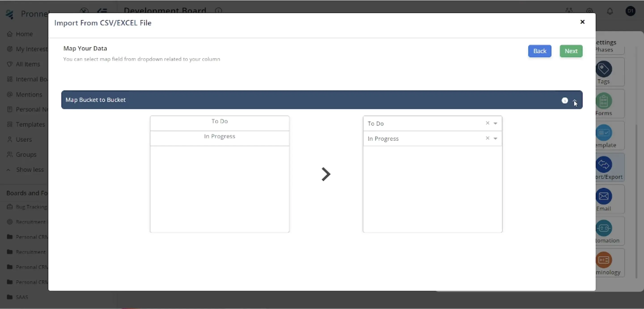Click the green Next button
The height and width of the screenshot is (309, 644).
pos(571,51)
